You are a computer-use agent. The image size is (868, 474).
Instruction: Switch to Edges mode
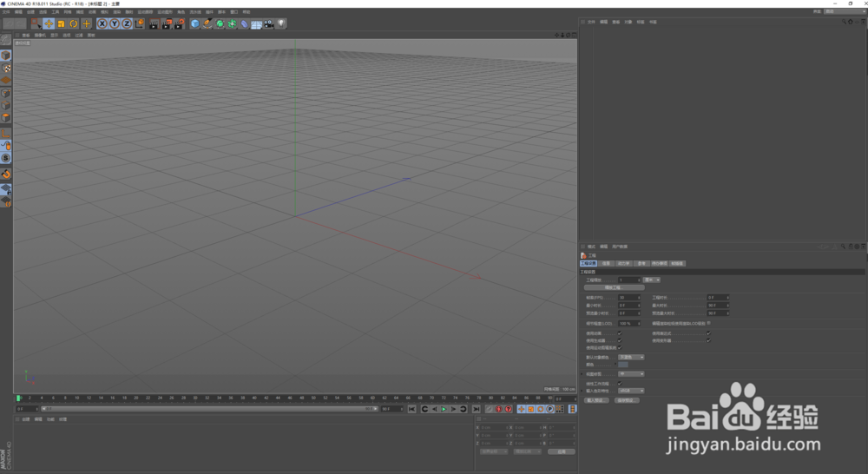(5, 105)
